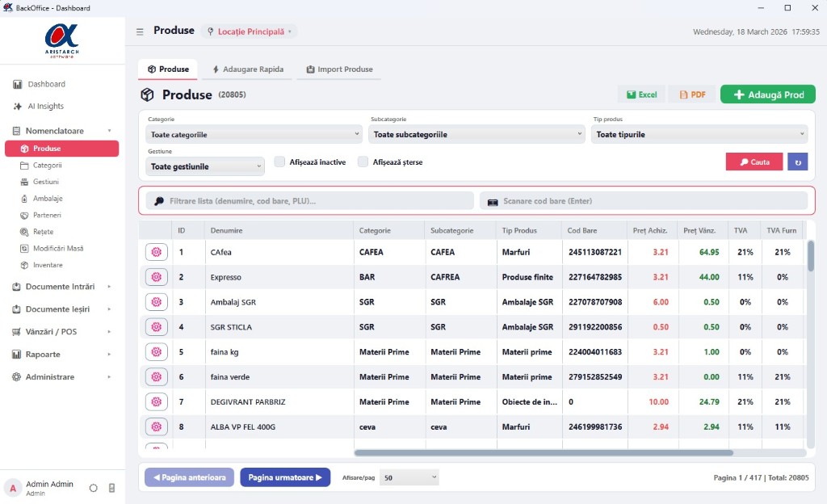The width and height of the screenshot is (827, 504).
Task: Export the list to Excel
Action: pyautogui.click(x=641, y=94)
